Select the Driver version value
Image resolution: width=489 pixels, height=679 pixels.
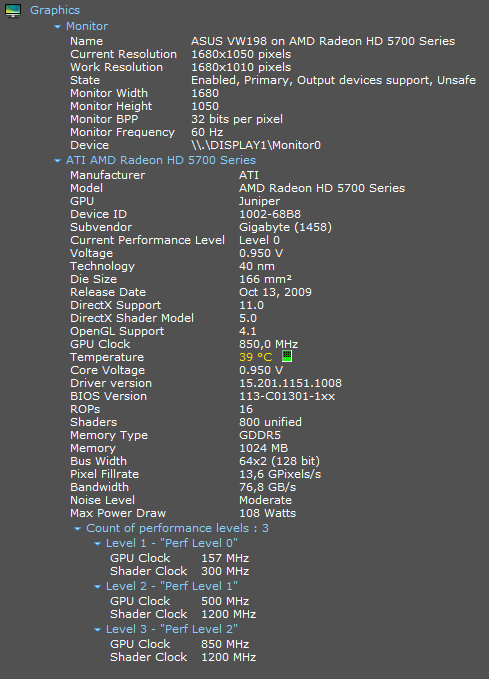[x=290, y=383]
